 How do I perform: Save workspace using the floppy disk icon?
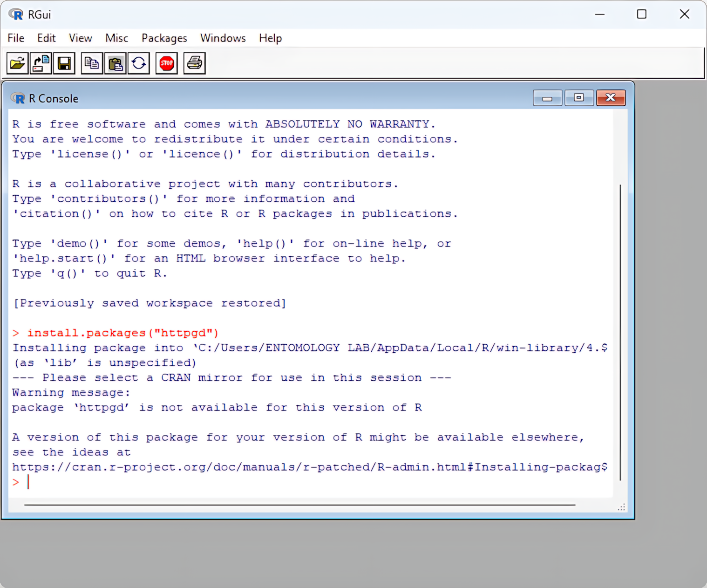pyautogui.click(x=64, y=63)
